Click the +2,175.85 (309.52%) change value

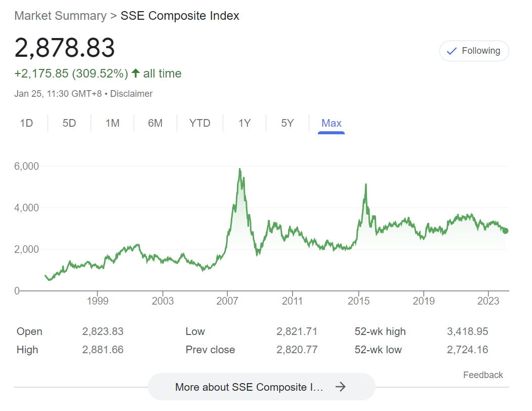tap(71, 73)
